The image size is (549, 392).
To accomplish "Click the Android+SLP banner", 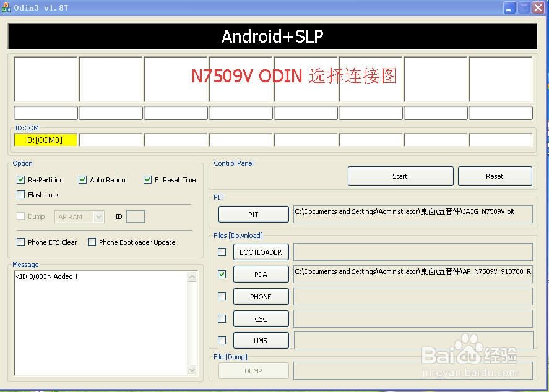I will point(272,36).
